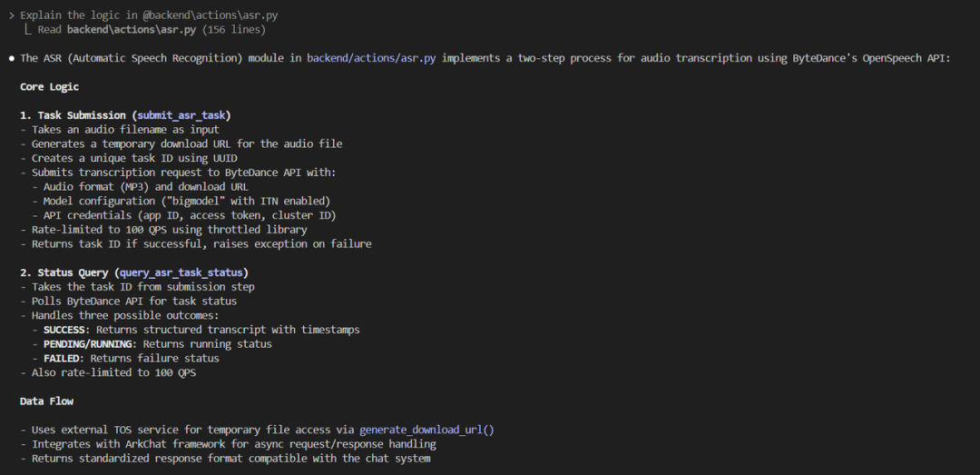Click the 1. Task Submission heading

click(125, 115)
